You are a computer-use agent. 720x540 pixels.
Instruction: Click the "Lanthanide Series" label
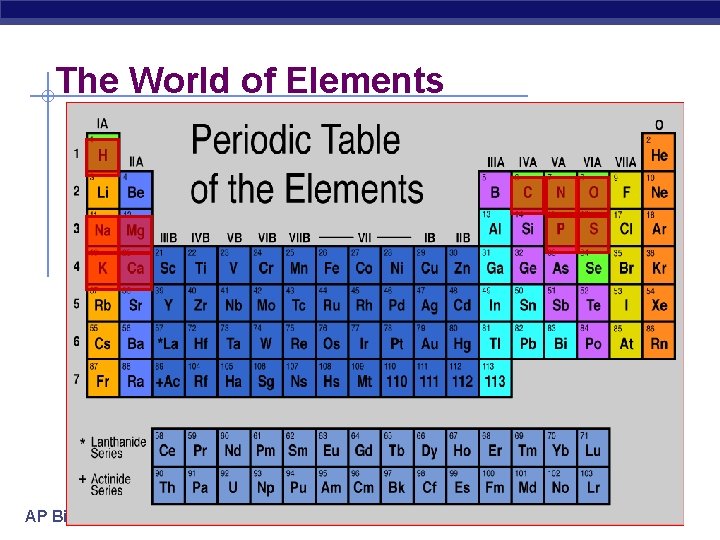(118, 447)
